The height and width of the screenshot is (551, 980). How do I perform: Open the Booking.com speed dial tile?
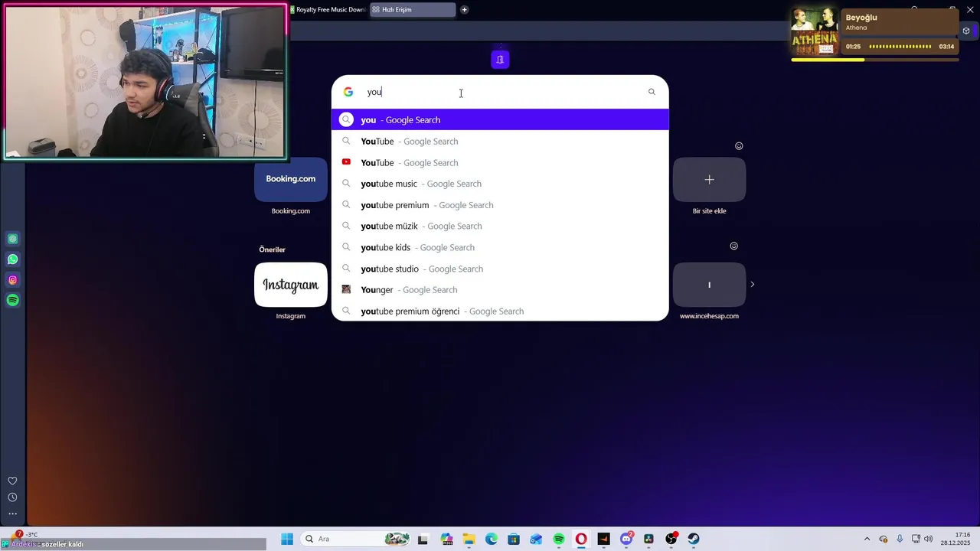[x=291, y=179]
